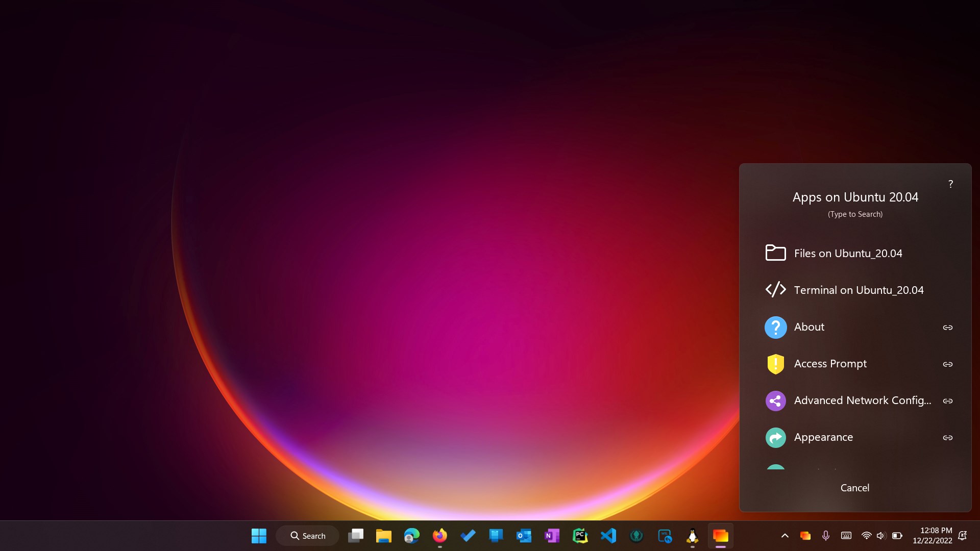Launch Firefox from the taskbar
Viewport: 980px width, 551px height.
439,536
